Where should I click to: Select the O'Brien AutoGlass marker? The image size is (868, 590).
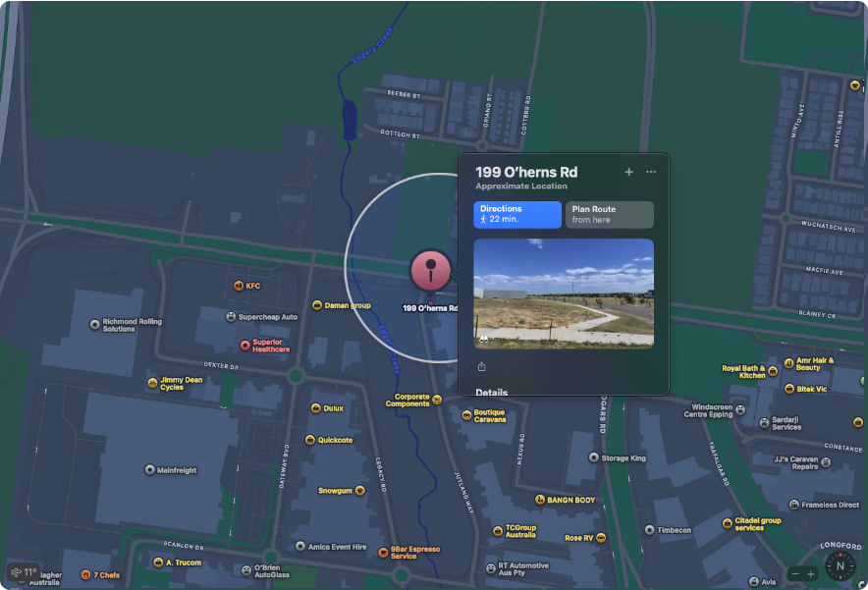click(246, 570)
